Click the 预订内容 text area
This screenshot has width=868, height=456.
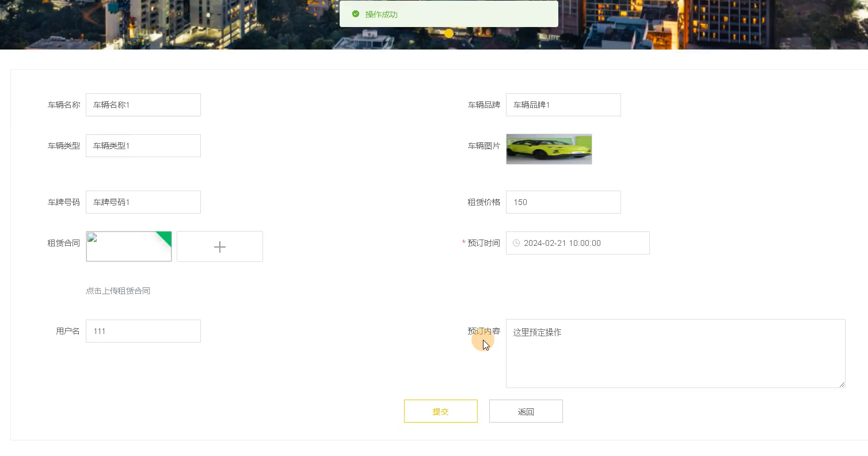676,354
